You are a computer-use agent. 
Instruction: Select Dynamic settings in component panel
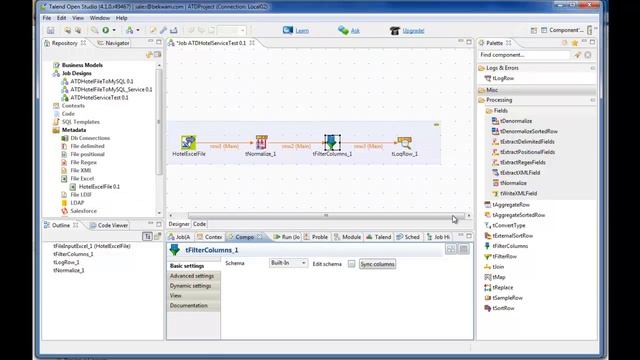pos(193,286)
